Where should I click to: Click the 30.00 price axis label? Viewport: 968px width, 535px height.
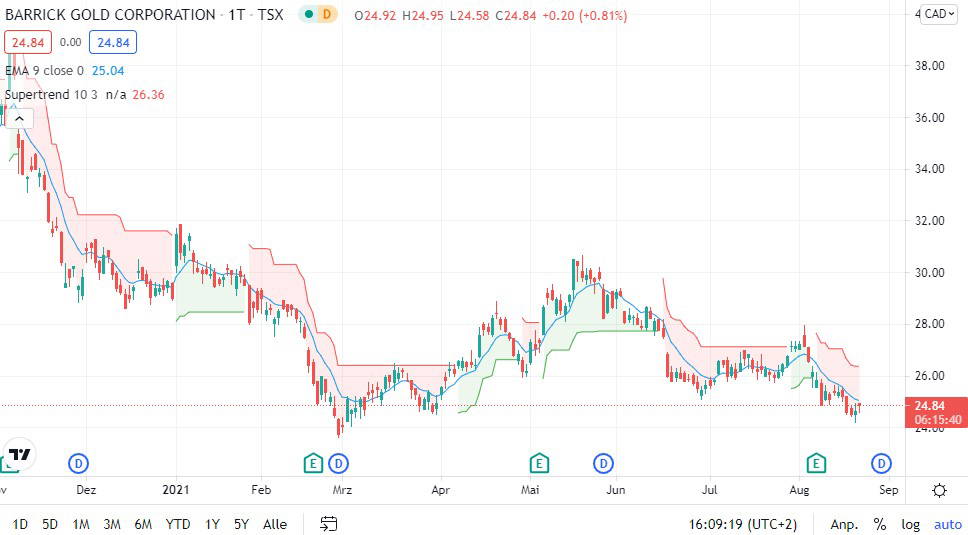click(x=930, y=273)
